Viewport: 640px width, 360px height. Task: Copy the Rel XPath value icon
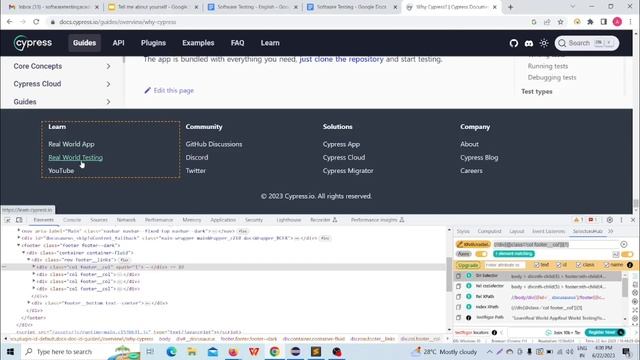pyautogui.click(x=458, y=297)
